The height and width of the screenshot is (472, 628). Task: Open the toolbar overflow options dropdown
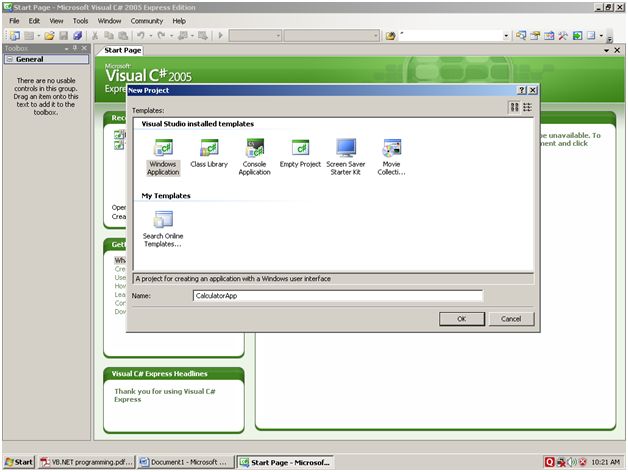coord(609,38)
